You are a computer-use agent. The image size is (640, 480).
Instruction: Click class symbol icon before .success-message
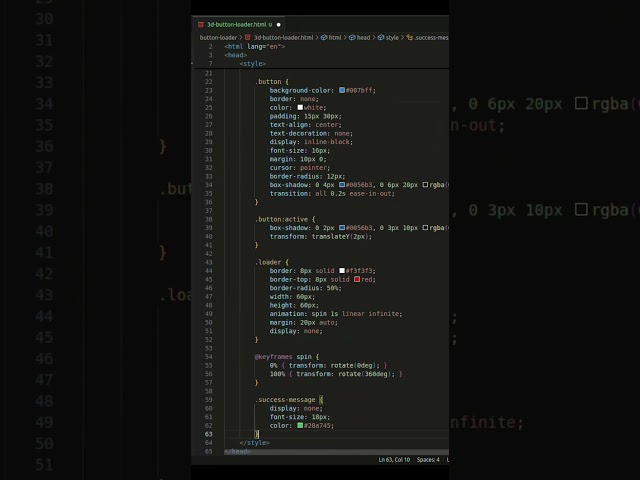(409, 38)
